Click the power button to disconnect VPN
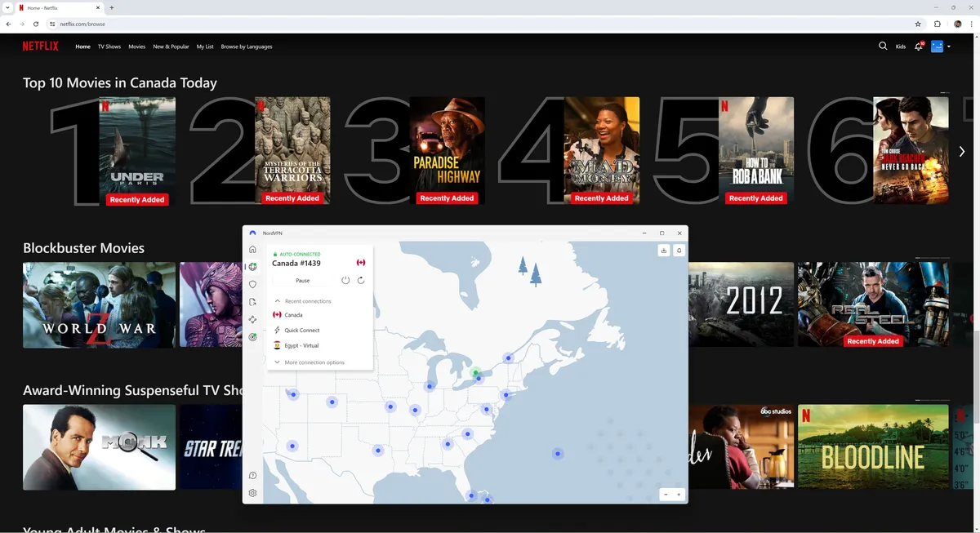This screenshot has width=980, height=533. click(x=345, y=280)
